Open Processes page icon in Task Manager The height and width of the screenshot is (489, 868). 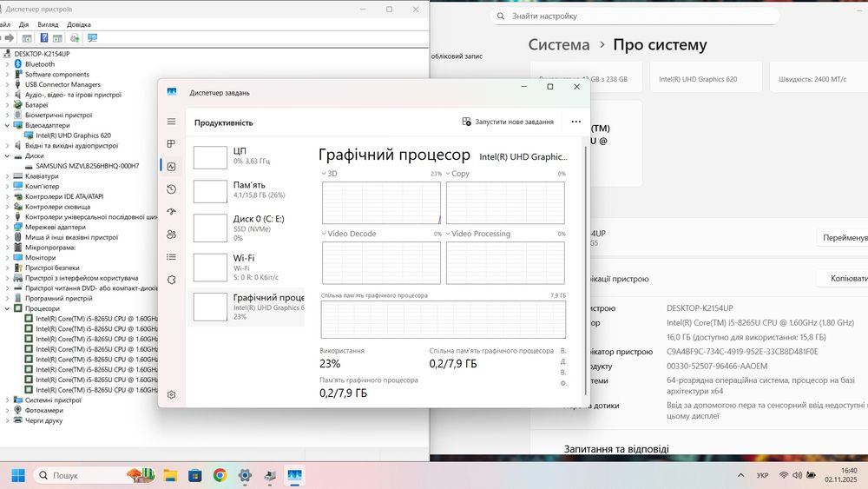[x=171, y=144]
